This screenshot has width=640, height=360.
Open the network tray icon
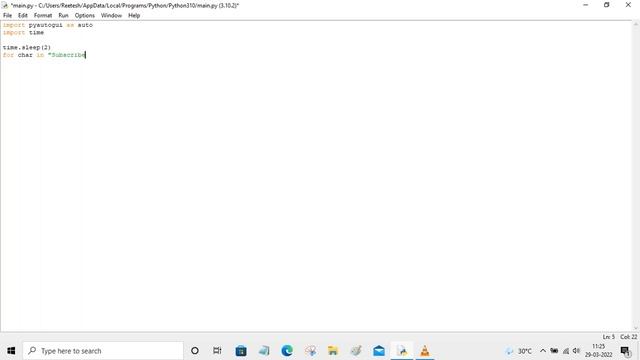pos(566,351)
